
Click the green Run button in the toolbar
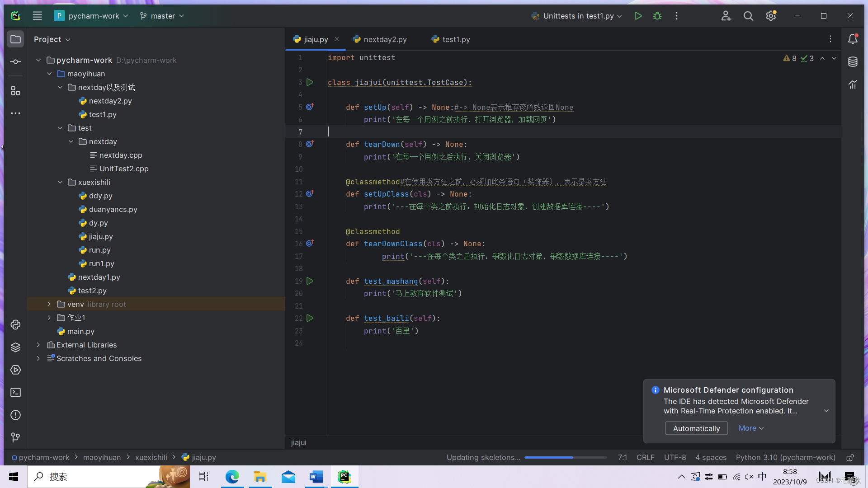(x=638, y=16)
